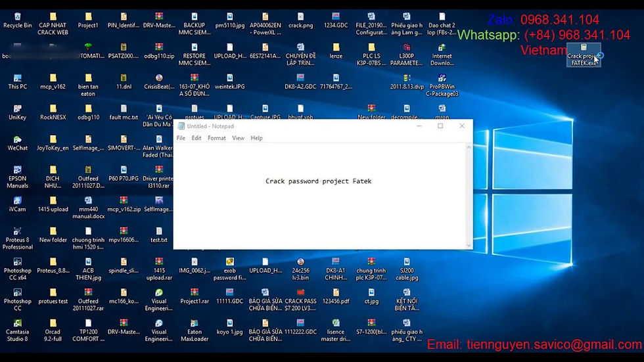This screenshot has width=644, height=362.
Task: Select the EPSON Manuals icon
Action: [x=17, y=177]
